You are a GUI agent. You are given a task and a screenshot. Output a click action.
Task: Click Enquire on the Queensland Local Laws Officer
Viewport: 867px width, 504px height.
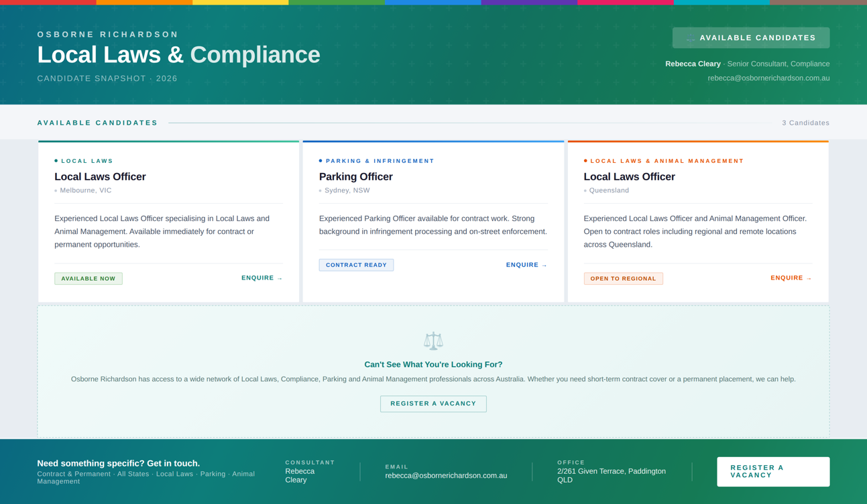pyautogui.click(x=791, y=278)
